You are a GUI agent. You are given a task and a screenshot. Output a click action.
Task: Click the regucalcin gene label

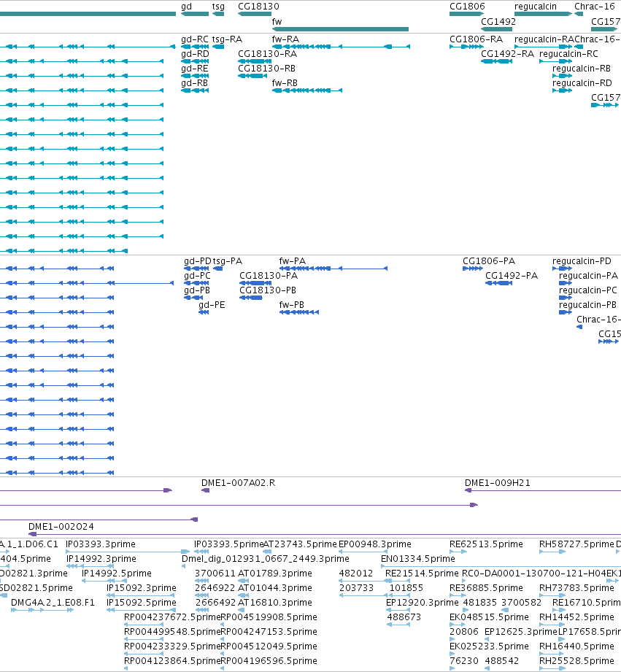[536, 7]
